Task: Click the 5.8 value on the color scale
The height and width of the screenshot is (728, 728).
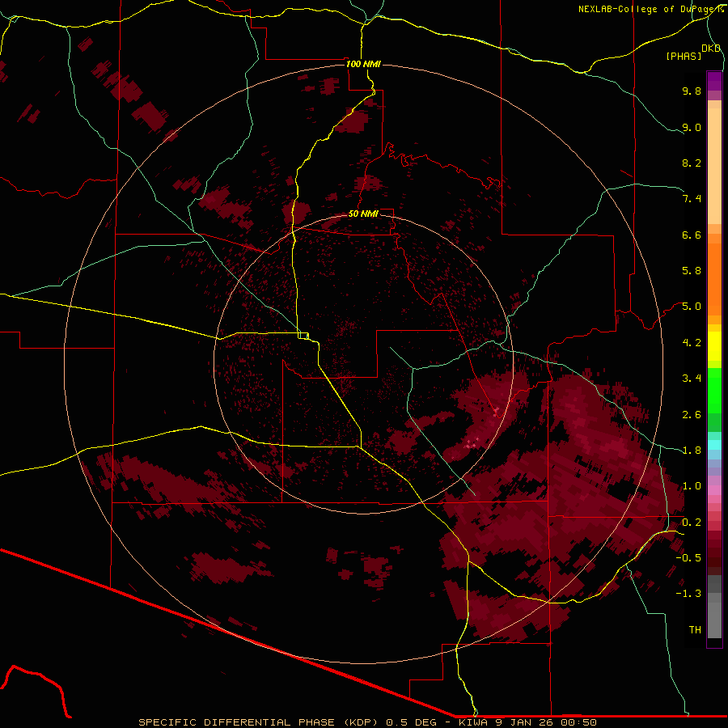Action: (692, 271)
